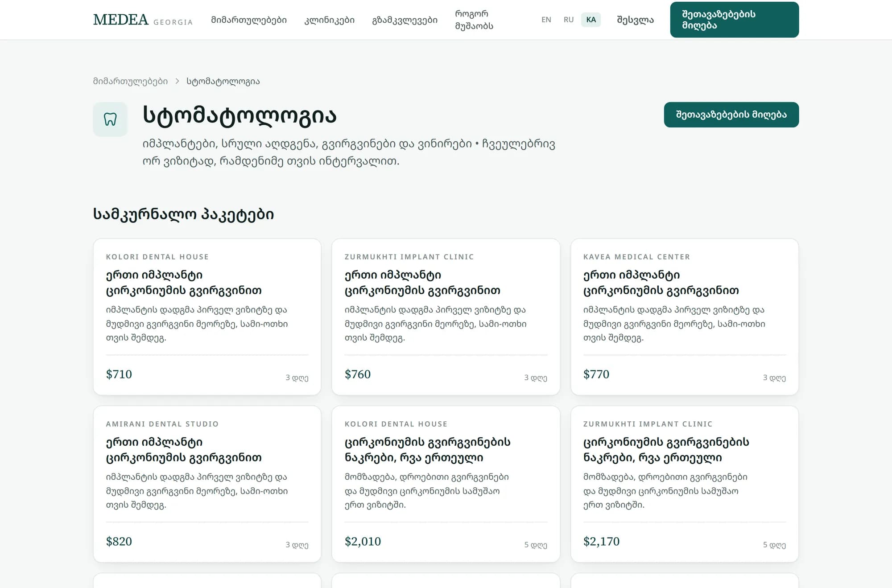The image size is (892, 588).
Task: Click the შესვლა login link
Action: [635, 20]
